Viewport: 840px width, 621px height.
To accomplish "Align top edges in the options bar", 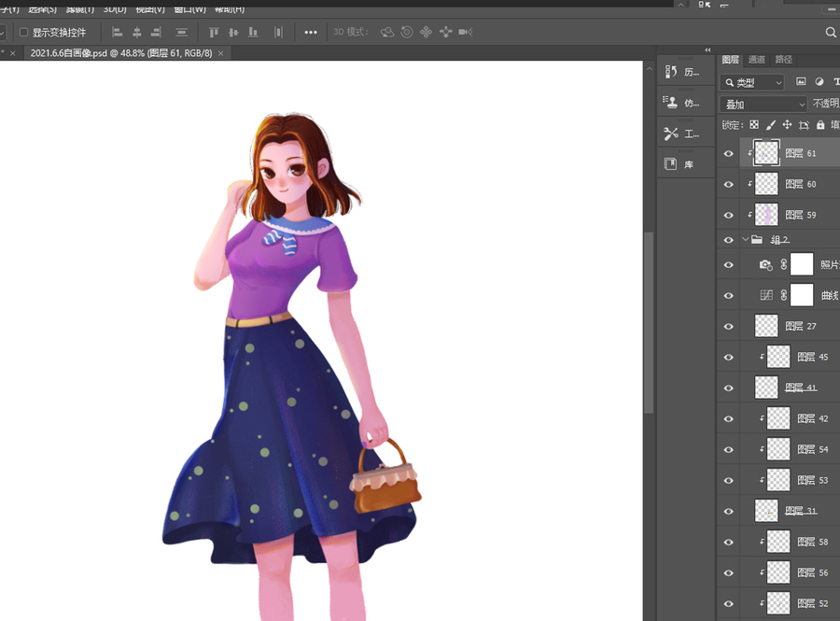I will pos(214,33).
